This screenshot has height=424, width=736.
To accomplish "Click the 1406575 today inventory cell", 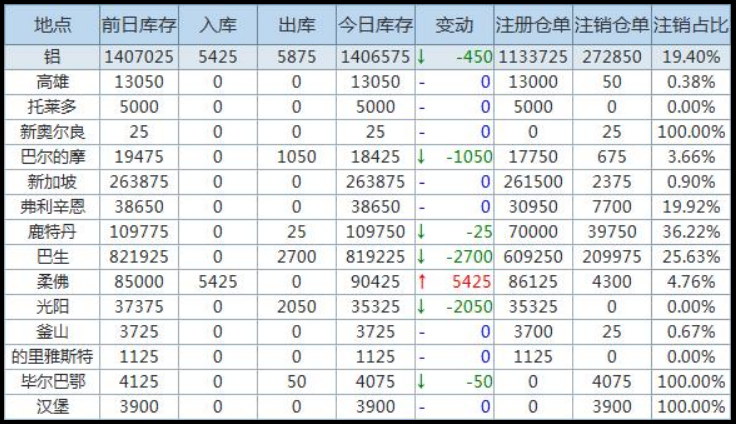I will 374,58.
